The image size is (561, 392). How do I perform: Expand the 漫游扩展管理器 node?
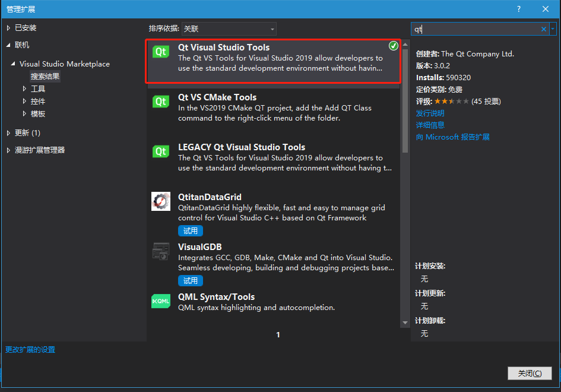pos(8,150)
